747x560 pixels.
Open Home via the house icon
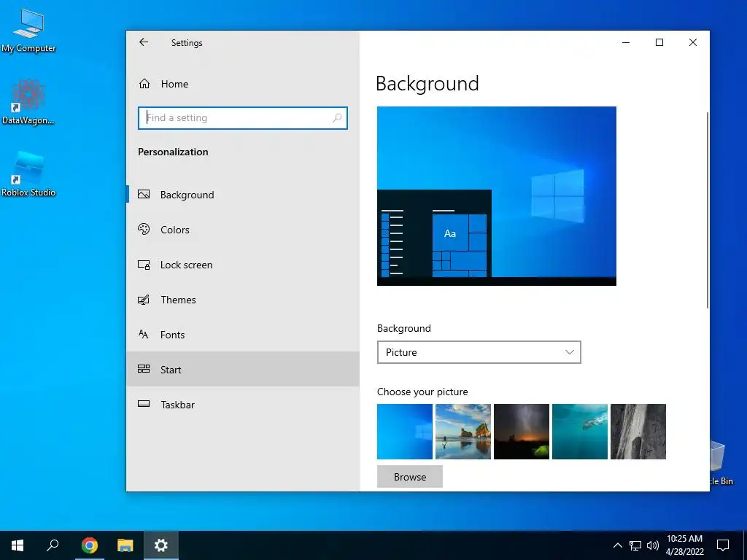click(x=144, y=84)
